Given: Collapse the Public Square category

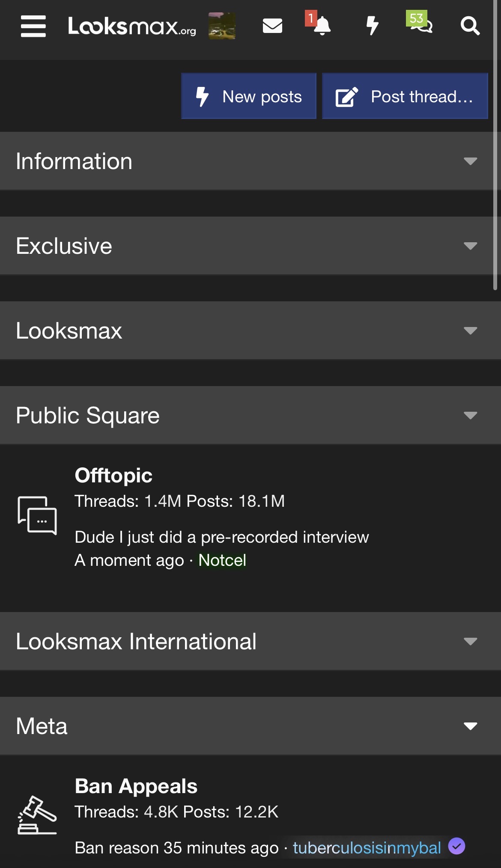Looking at the screenshot, I should tap(470, 416).
